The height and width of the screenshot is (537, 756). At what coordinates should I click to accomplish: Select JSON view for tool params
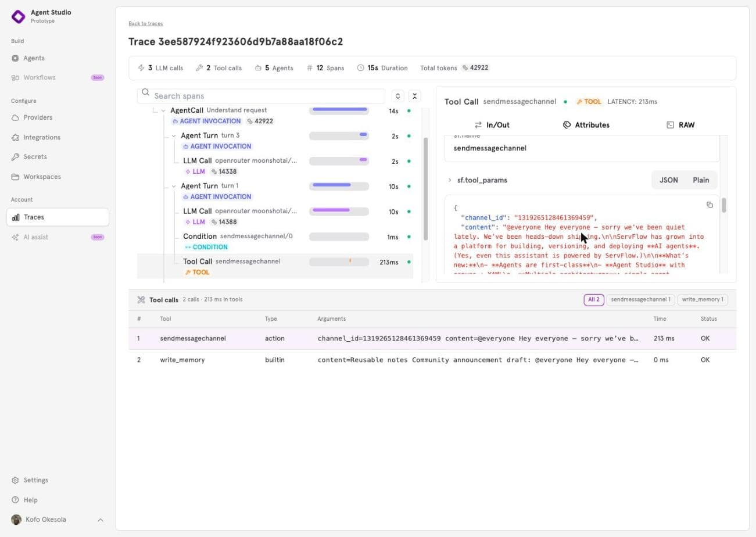click(668, 180)
